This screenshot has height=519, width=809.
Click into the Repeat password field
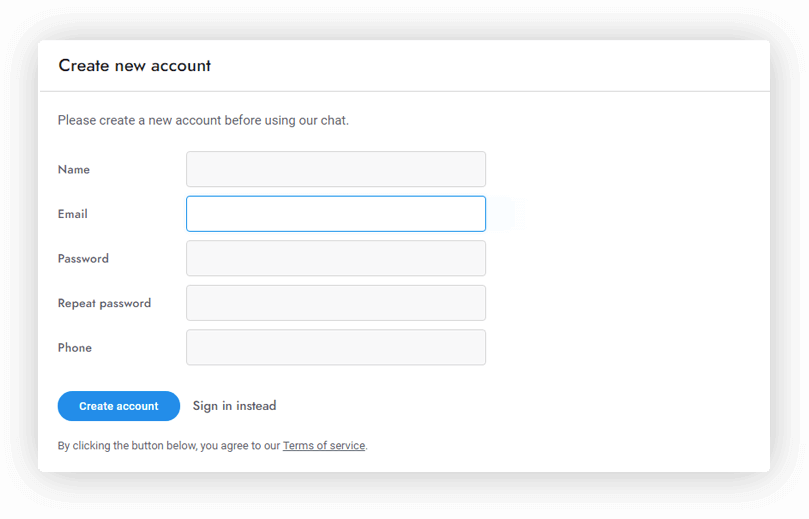click(336, 303)
